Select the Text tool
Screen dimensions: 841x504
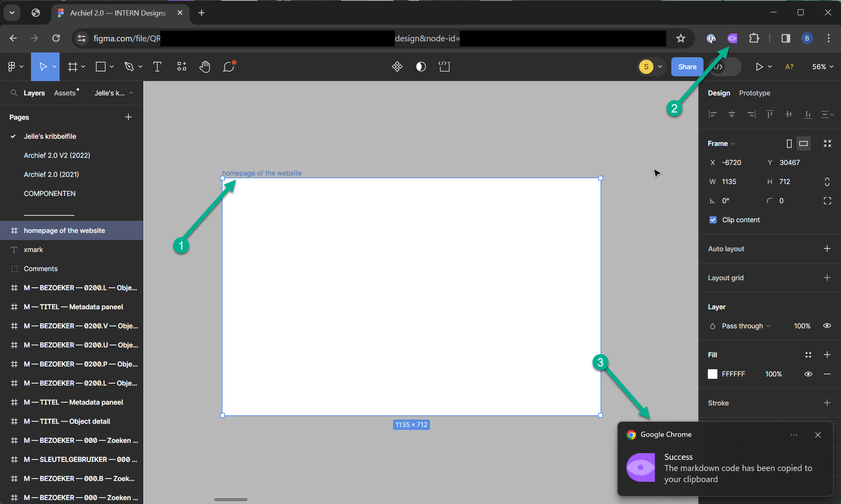tap(157, 67)
